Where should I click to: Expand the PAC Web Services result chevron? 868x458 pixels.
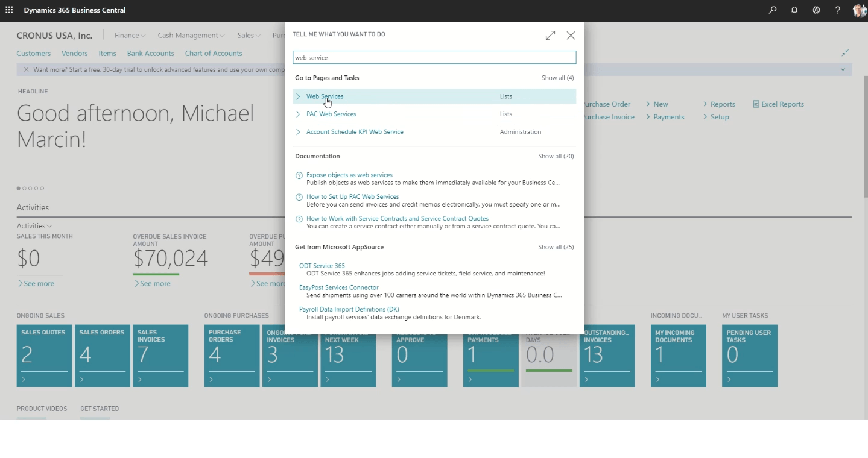(x=298, y=114)
